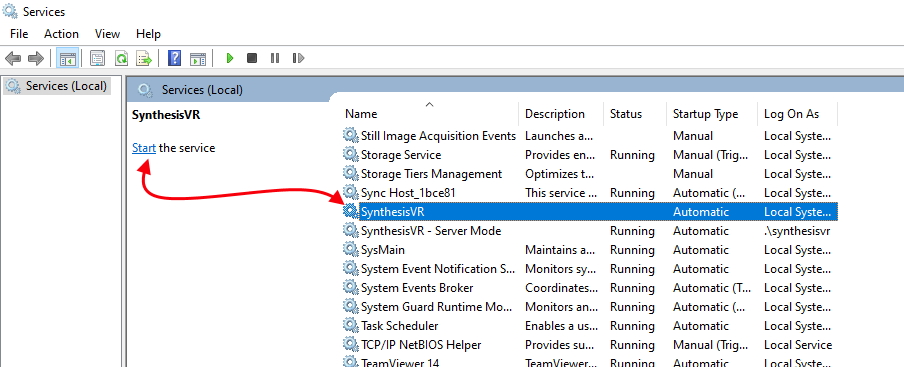Select the Storage Service row name
Image resolution: width=904 pixels, height=367 pixels.
point(401,154)
